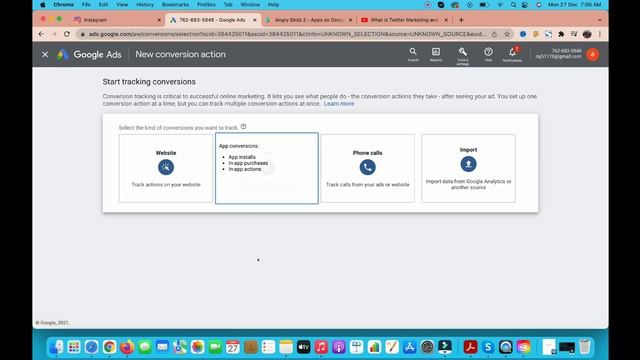Image resolution: width=640 pixels, height=360 pixels.
Task: Select the App conversions card
Action: coord(267,168)
